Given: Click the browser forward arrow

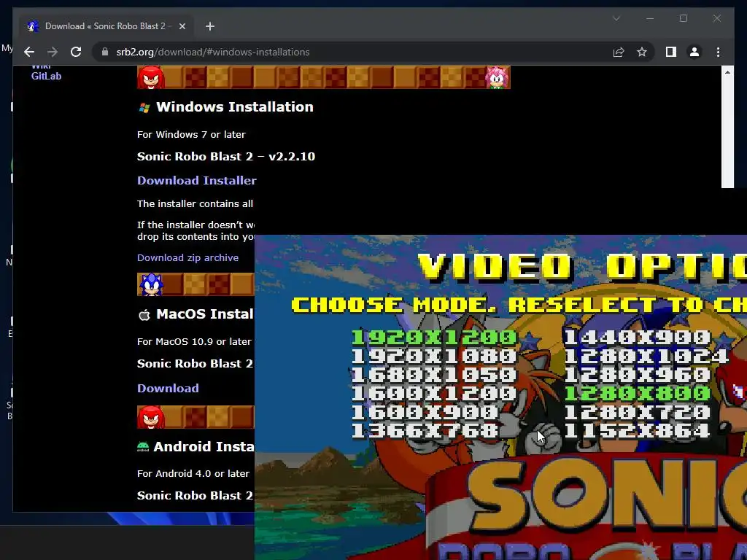Looking at the screenshot, I should pos(53,52).
